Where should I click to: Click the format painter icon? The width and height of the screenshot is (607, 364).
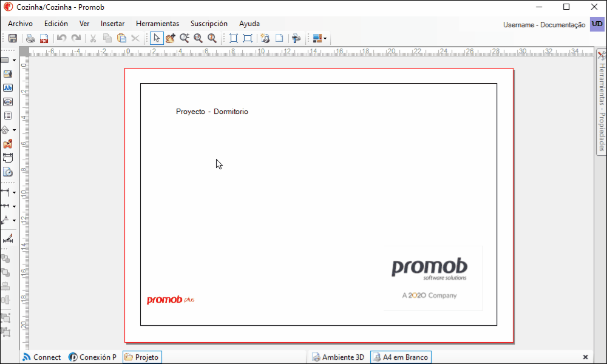click(296, 38)
